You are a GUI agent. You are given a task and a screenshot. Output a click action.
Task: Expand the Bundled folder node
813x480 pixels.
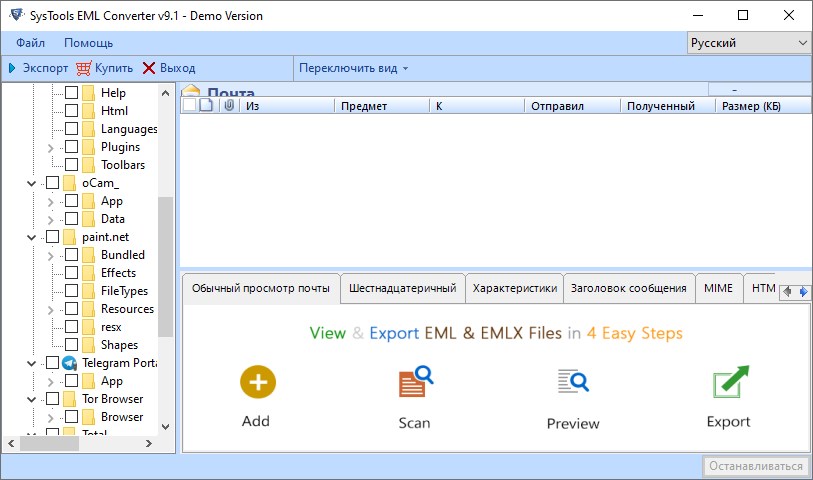pos(50,256)
